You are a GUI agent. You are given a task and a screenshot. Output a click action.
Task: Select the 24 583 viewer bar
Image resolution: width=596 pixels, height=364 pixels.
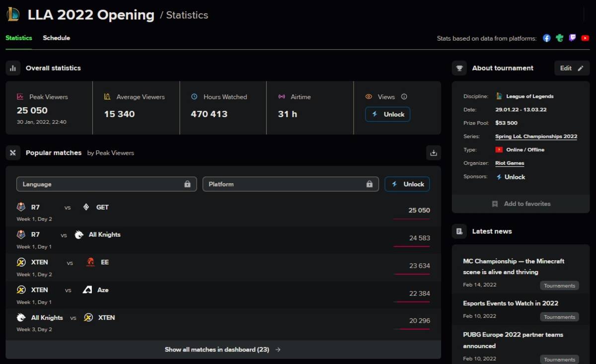(x=412, y=246)
